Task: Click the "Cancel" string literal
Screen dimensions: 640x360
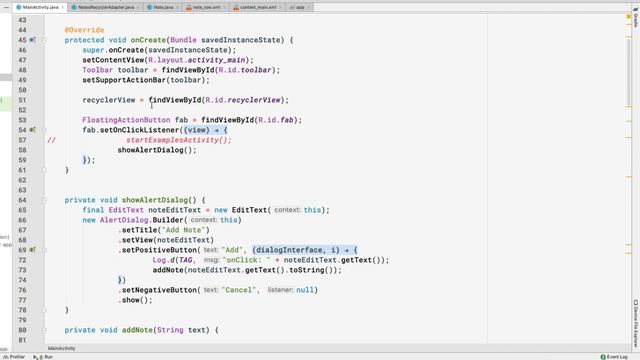Action: 239,290
